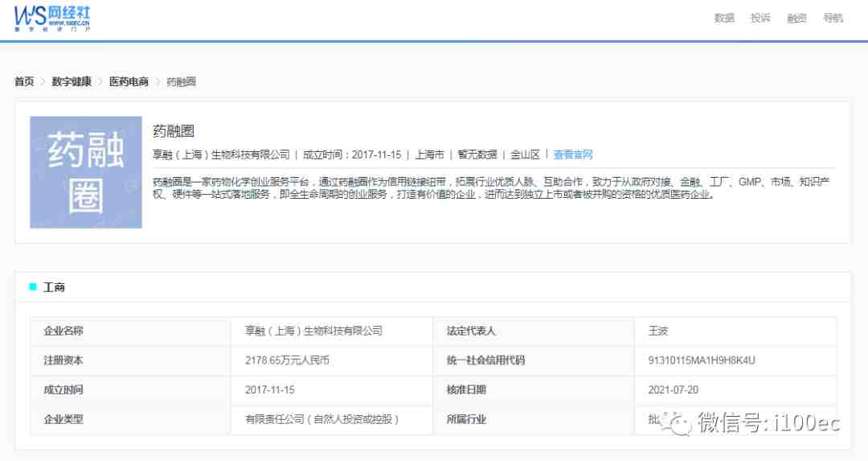Click 金山区 in company header line

(525, 154)
